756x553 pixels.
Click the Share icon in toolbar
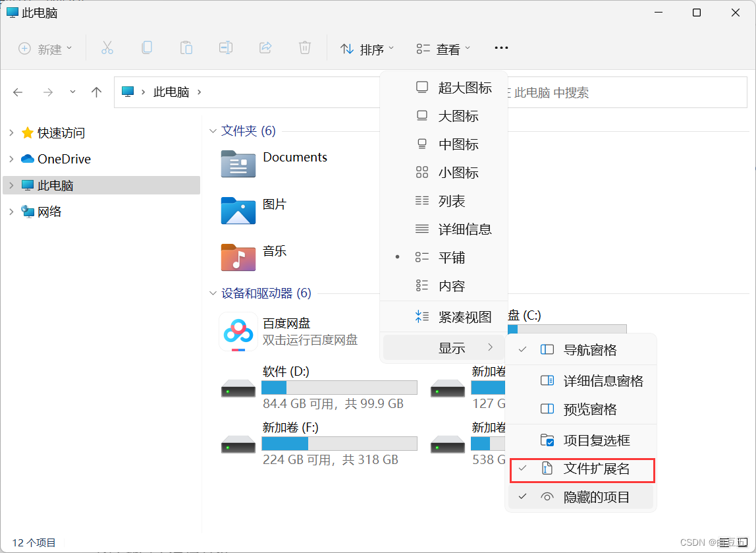click(265, 47)
